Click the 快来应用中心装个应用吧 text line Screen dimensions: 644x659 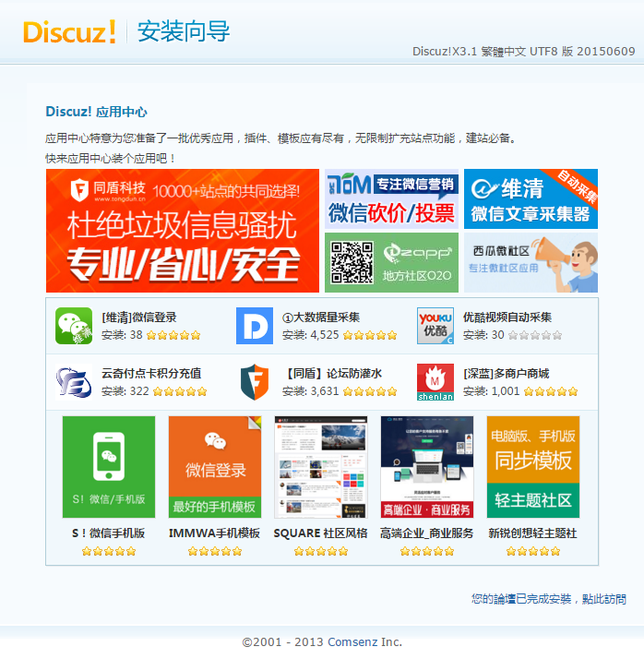pyautogui.click(x=110, y=159)
